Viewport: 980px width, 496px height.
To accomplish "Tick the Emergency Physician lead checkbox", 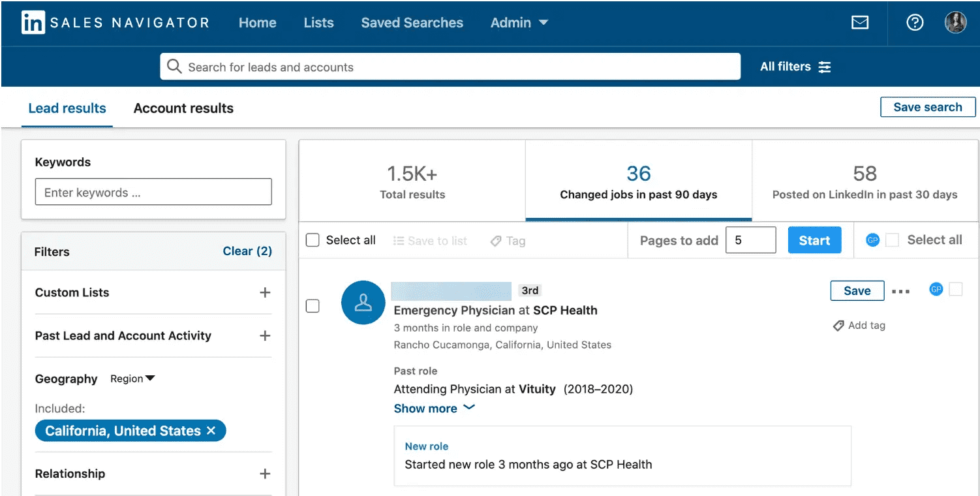I will [x=313, y=305].
